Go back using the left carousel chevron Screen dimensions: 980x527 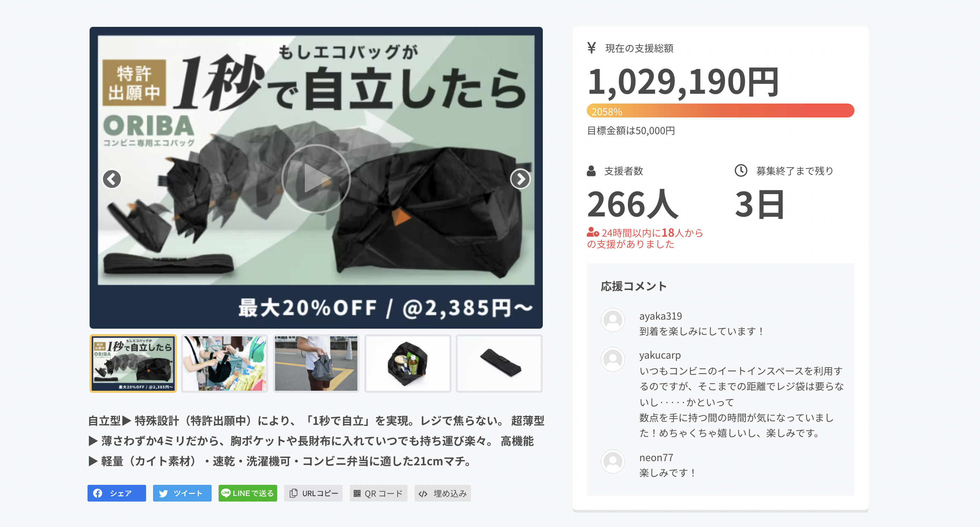click(x=112, y=179)
